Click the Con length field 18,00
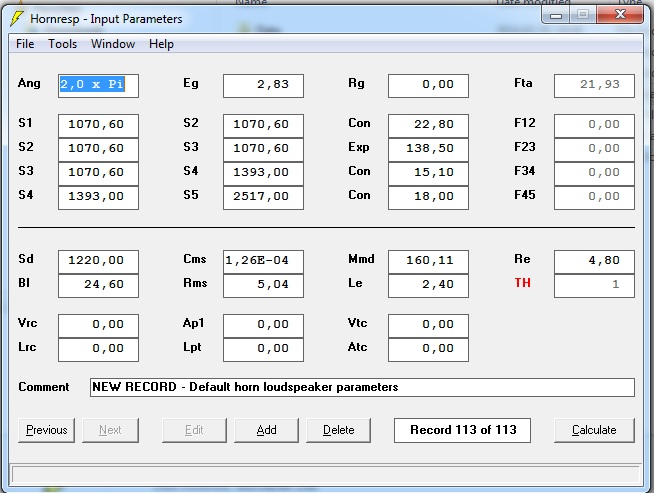This screenshot has width=659, height=494. (428, 197)
